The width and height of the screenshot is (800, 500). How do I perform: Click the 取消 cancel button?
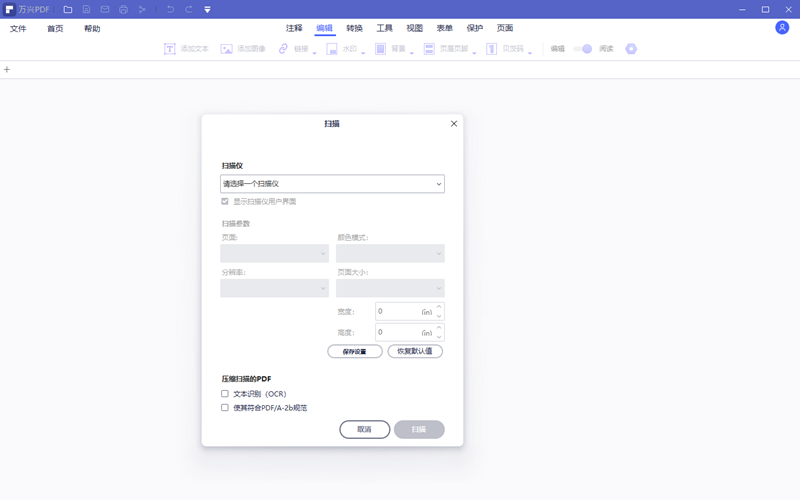click(364, 429)
